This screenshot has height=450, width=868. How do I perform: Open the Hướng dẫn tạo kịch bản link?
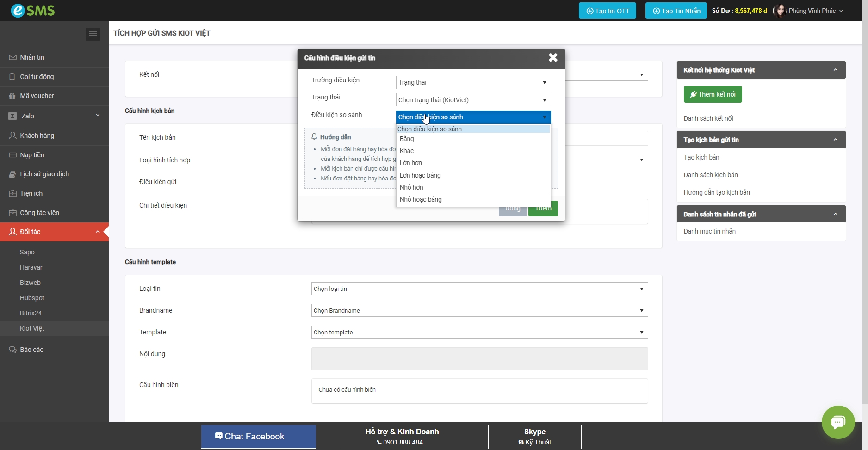tap(717, 192)
